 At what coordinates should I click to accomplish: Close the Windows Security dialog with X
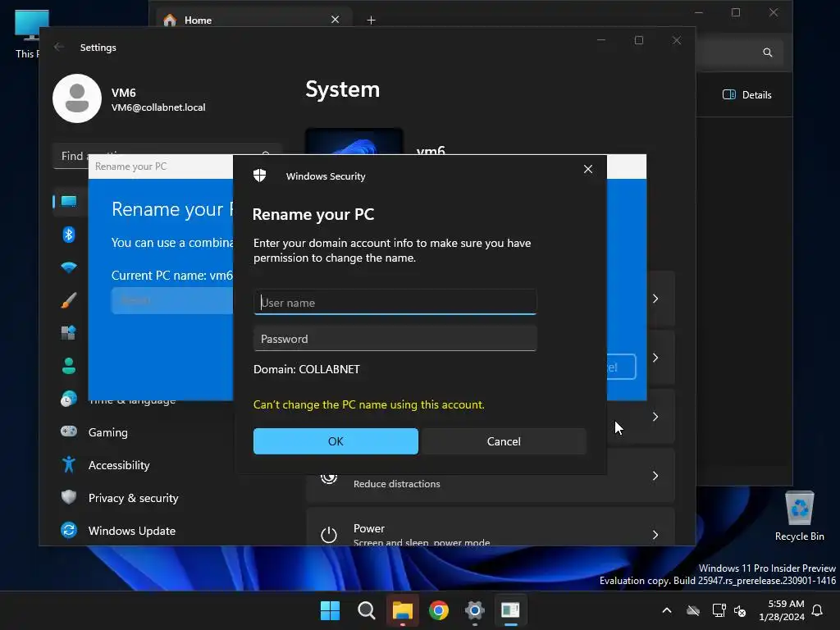587,169
